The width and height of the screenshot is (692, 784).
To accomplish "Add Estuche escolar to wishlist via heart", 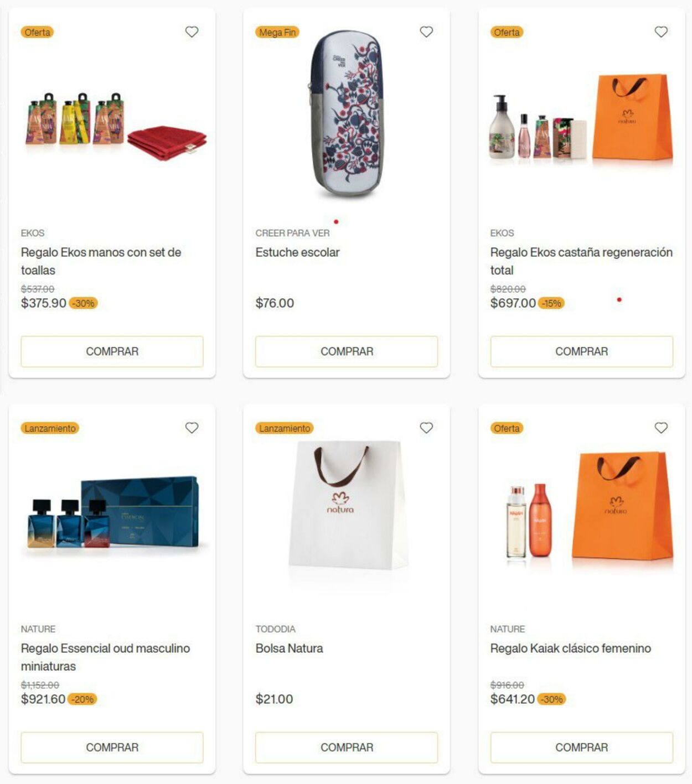I will point(426,32).
